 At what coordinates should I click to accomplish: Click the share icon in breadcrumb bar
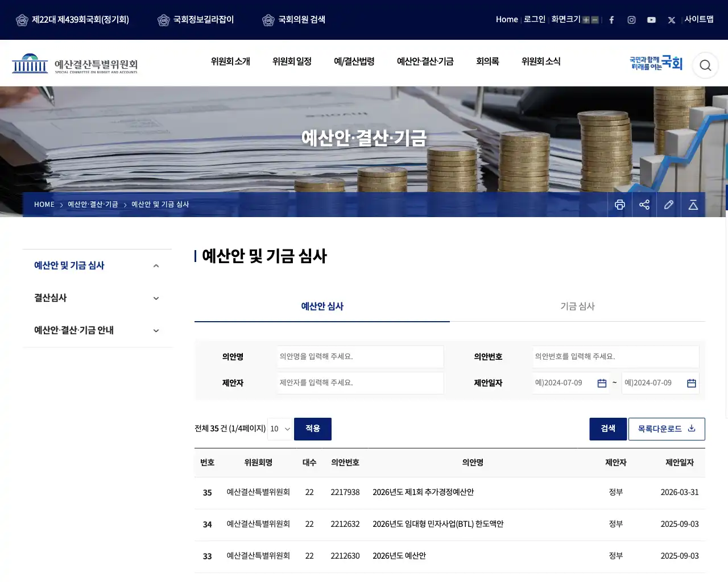[644, 205]
